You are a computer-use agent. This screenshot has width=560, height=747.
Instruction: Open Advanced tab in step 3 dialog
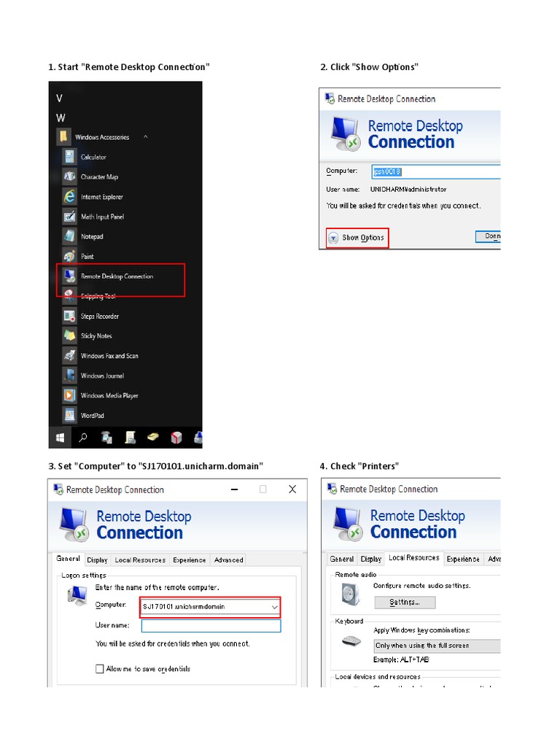tap(228, 560)
